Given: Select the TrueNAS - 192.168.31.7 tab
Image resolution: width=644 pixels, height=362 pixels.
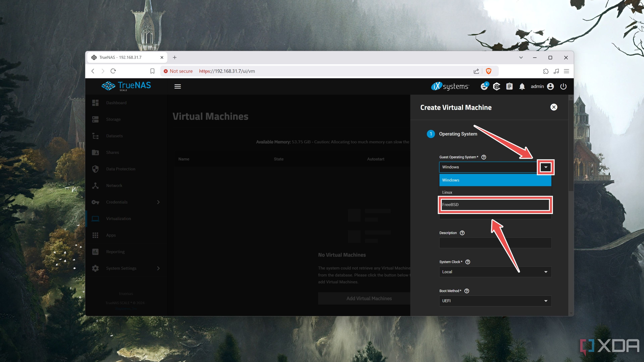Looking at the screenshot, I should point(127,57).
